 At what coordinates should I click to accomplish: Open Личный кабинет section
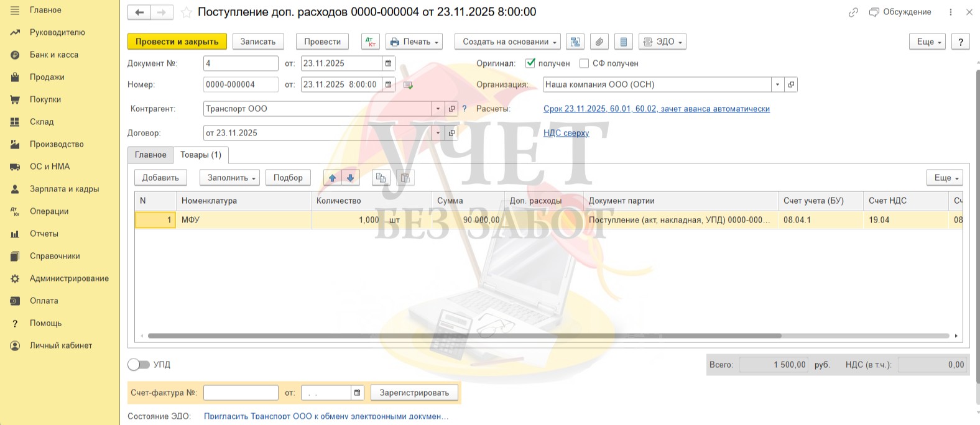61,345
